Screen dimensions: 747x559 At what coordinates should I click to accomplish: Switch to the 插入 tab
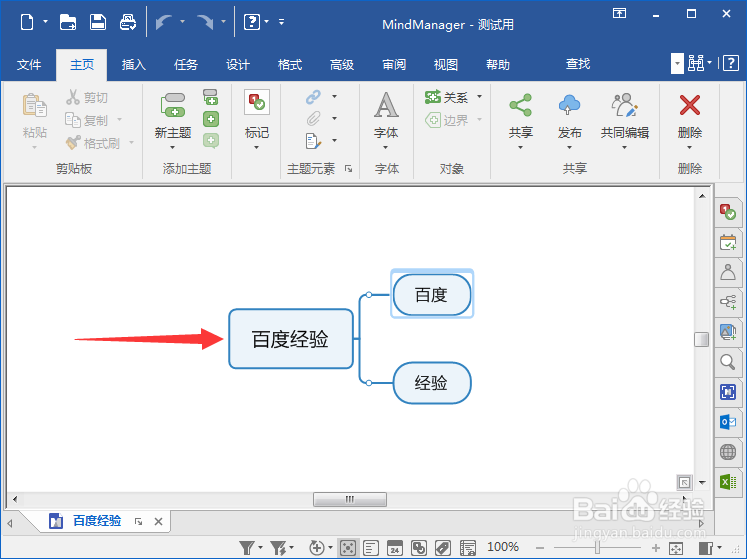pos(133,64)
